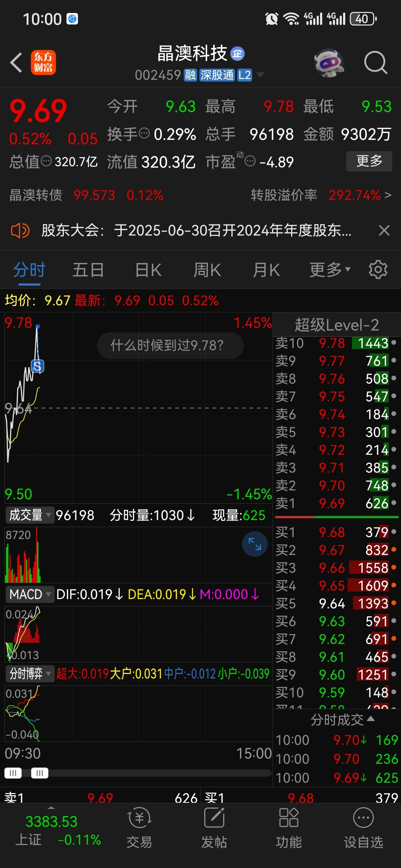Tap the 深股通 tag
The width and height of the screenshot is (401, 868).
[217, 75]
